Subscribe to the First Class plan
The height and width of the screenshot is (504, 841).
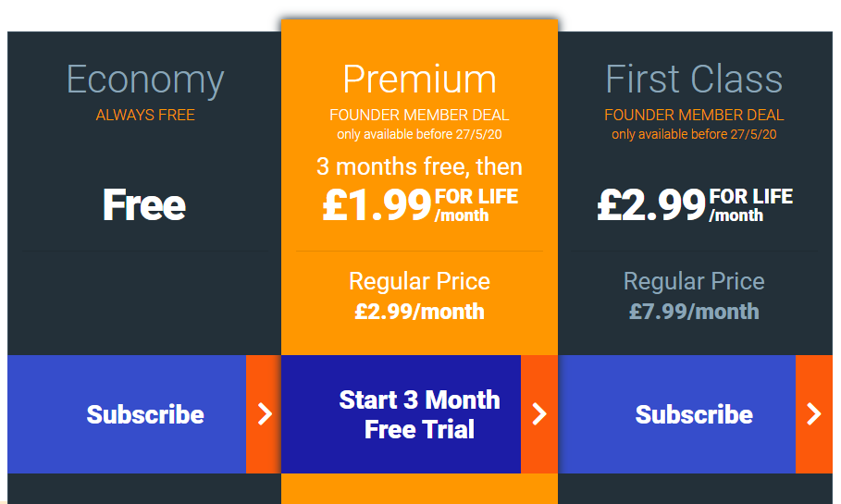pyautogui.click(x=677, y=414)
